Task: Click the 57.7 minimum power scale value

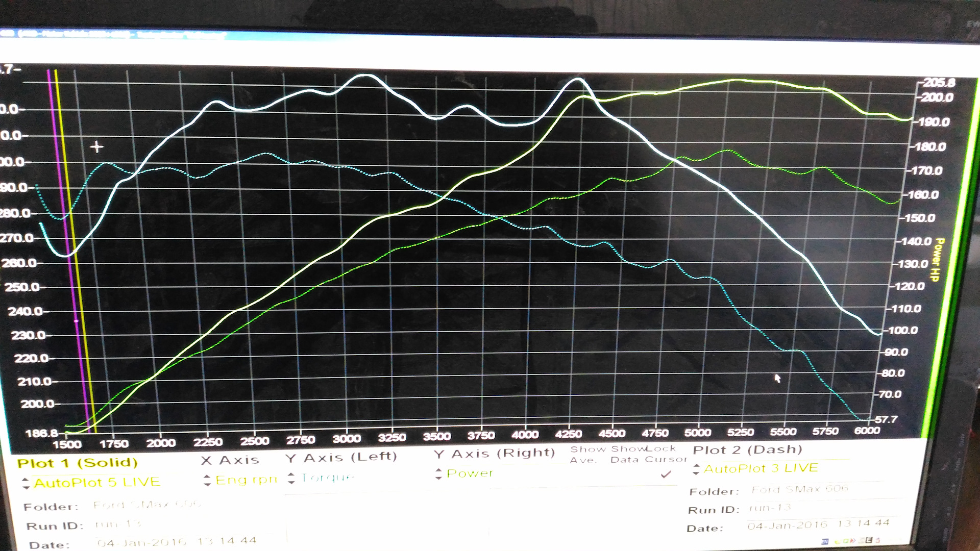Action: pos(886,419)
